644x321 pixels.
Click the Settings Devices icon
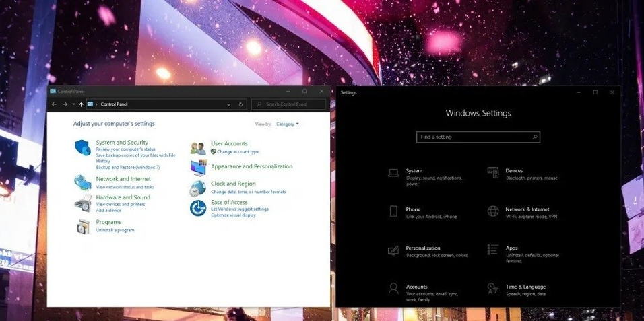coord(493,172)
